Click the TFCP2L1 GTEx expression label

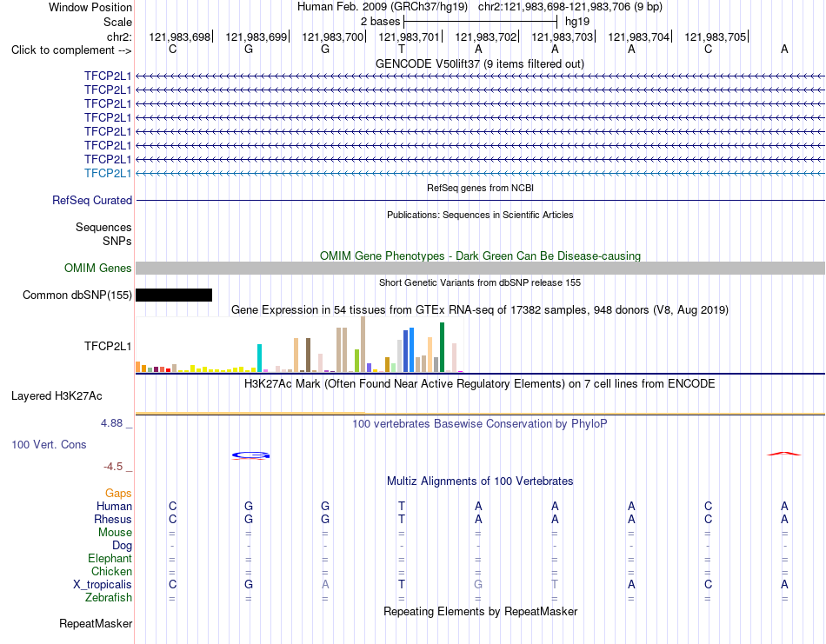coord(108,346)
